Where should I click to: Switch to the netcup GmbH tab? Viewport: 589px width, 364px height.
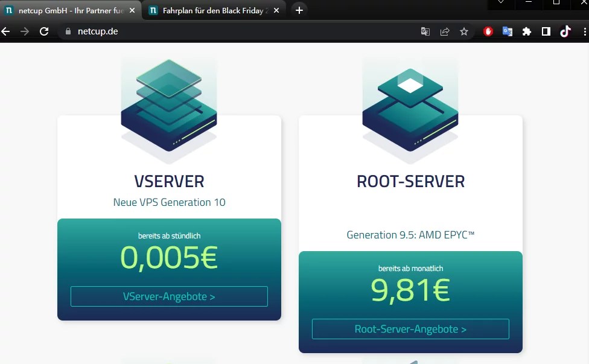(x=71, y=10)
